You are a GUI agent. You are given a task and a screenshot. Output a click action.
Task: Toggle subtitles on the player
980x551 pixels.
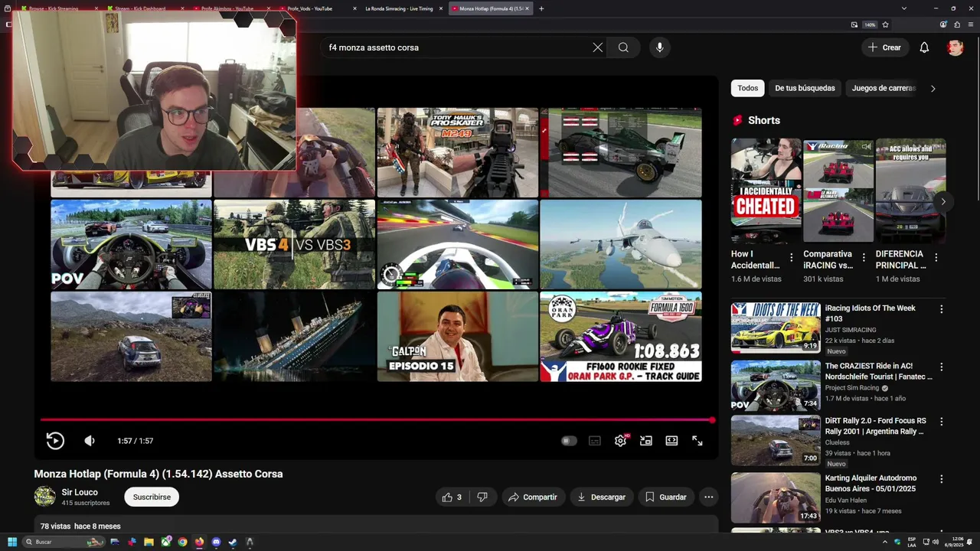pyautogui.click(x=595, y=441)
